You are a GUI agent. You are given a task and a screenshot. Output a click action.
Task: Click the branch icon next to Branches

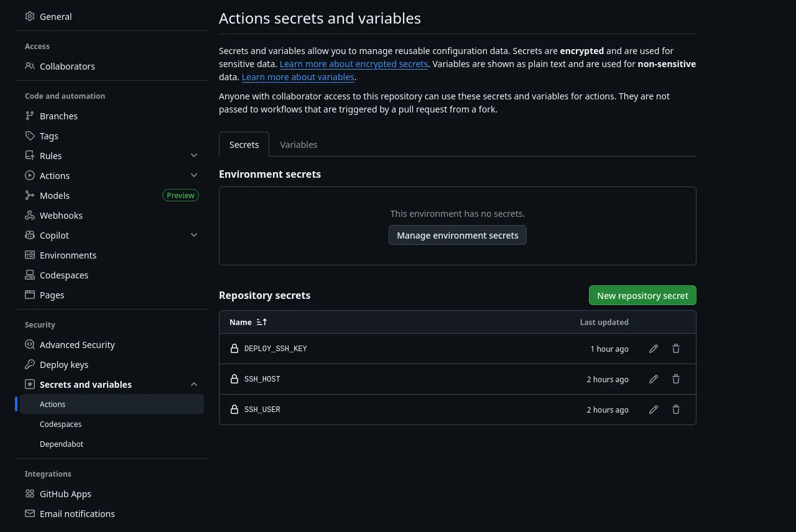[30, 116]
